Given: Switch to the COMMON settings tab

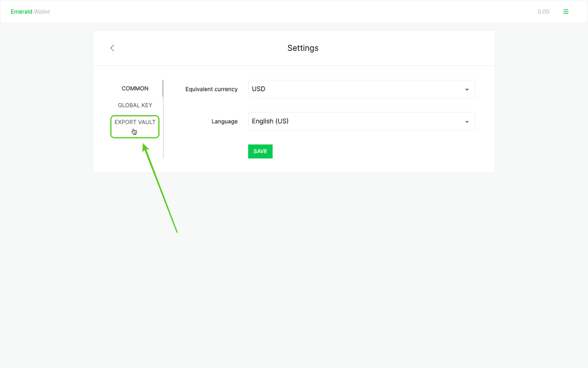Looking at the screenshot, I should pyautogui.click(x=135, y=89).
